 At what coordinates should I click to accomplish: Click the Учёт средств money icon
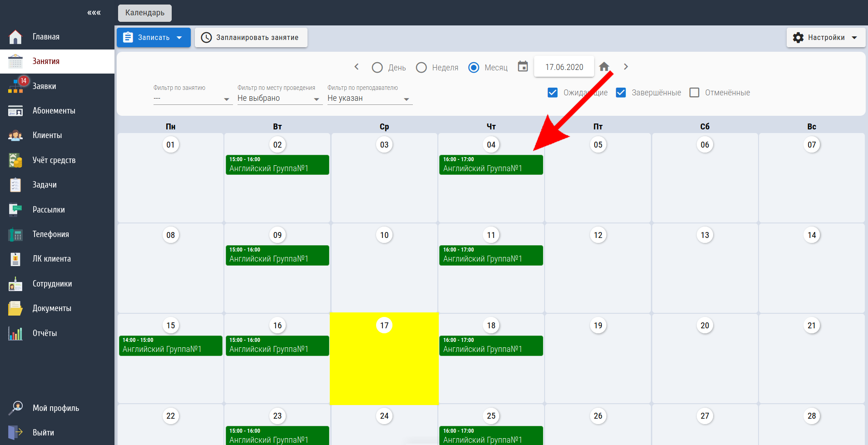tap(15, 160)
